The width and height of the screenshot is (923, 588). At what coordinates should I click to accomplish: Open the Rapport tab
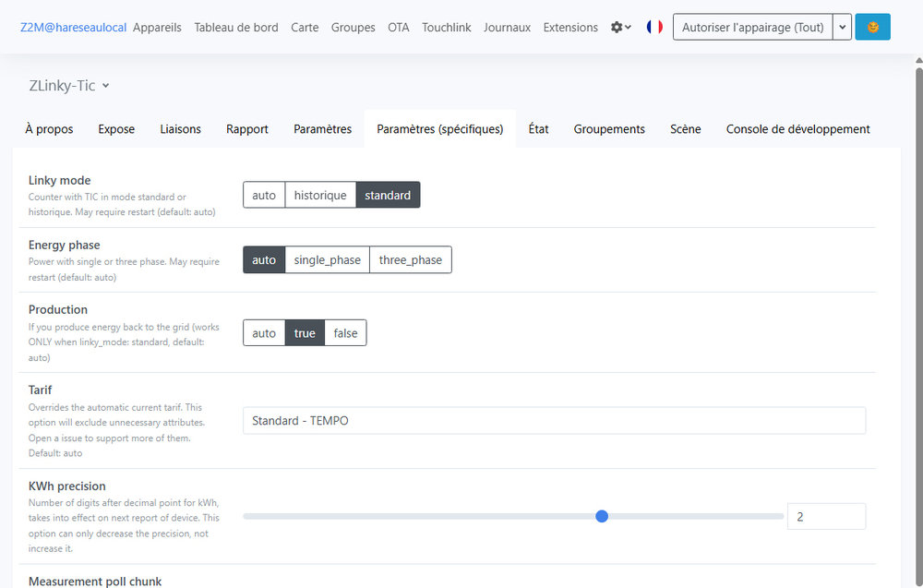(x=247, y=129)
